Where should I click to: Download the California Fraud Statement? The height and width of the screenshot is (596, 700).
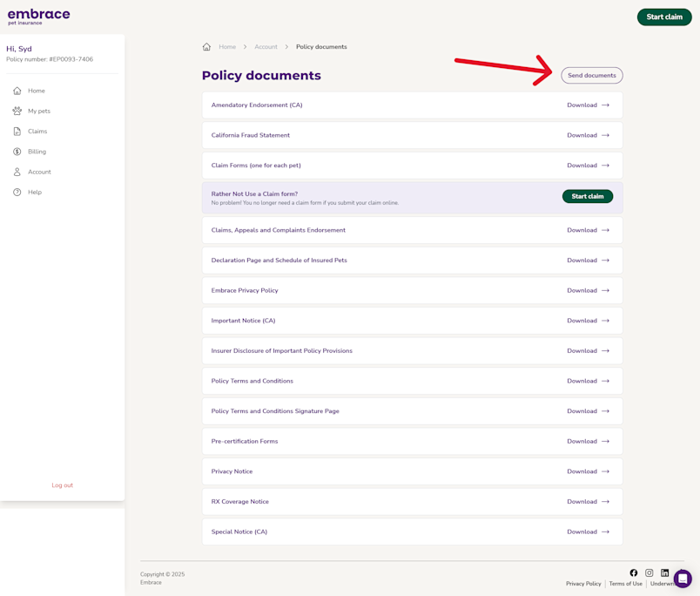click(x=589, y=135)
